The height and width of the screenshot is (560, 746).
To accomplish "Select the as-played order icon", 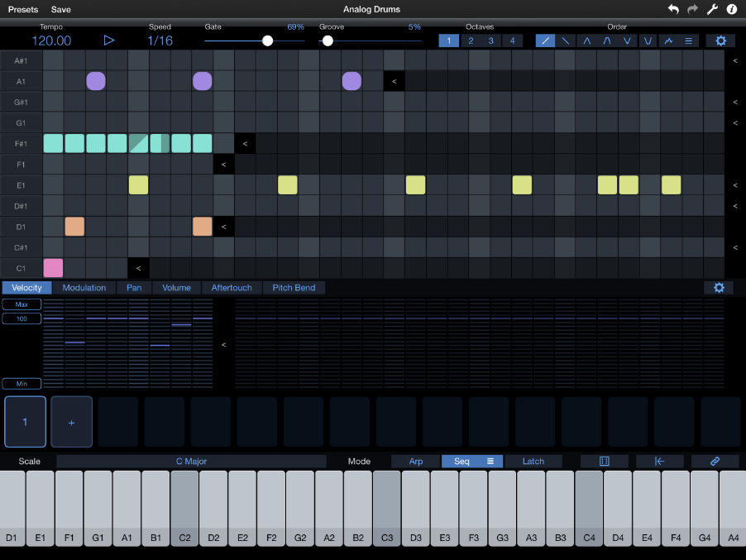I will [x=690, y=40].
